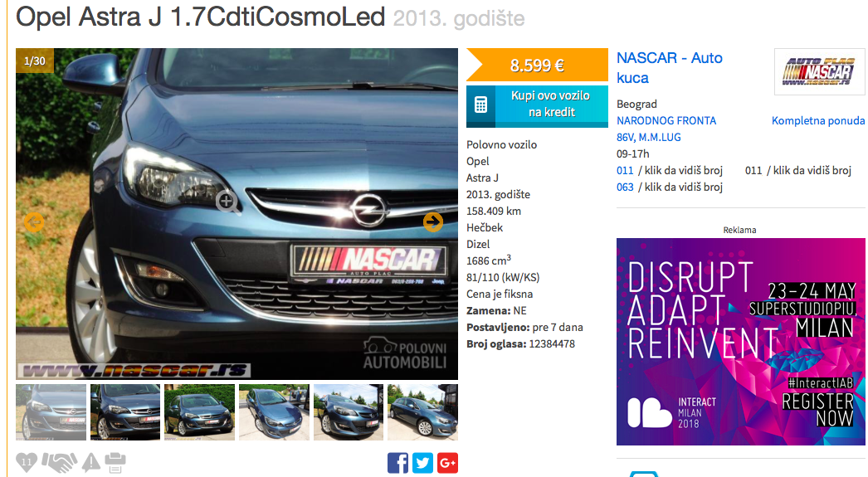Share listing on Google Plus
868x477 pixels.
(x=448, y=463)
